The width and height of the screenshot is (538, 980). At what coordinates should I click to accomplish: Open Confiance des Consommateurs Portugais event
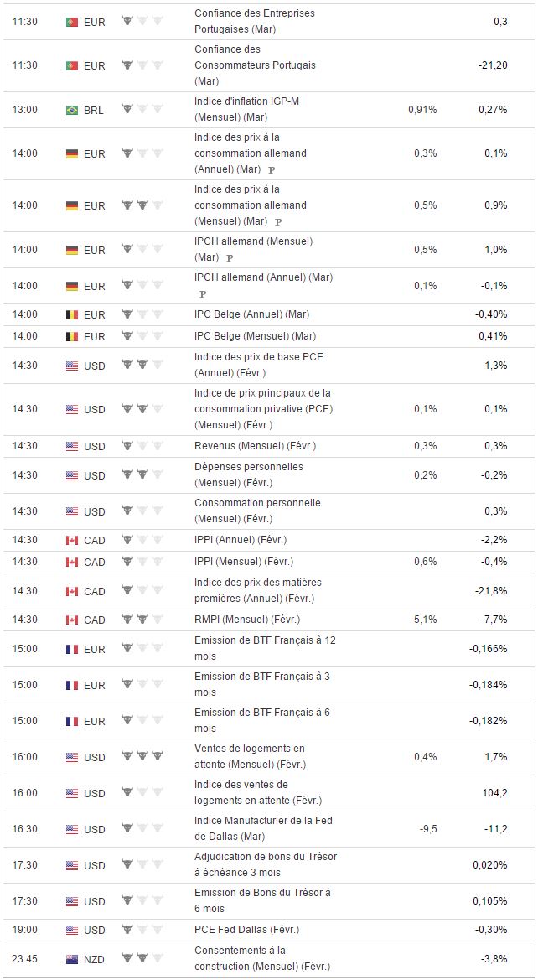point(255,65)
